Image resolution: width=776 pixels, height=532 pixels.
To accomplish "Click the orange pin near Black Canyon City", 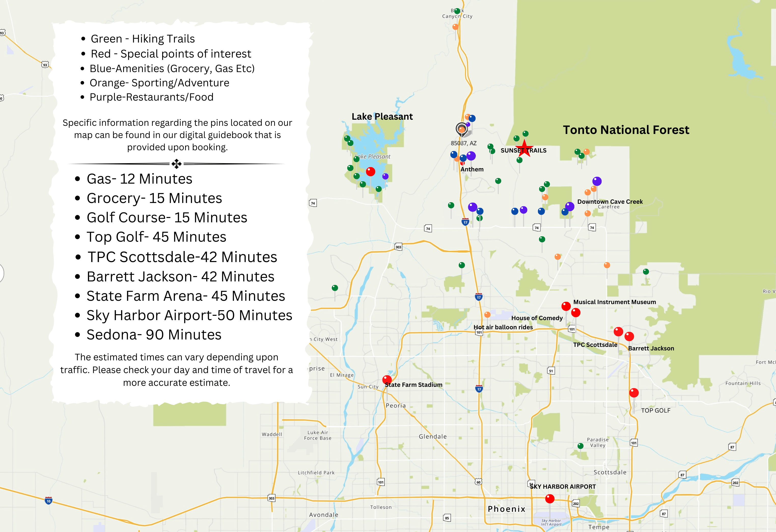I will [x=455, y=27].
